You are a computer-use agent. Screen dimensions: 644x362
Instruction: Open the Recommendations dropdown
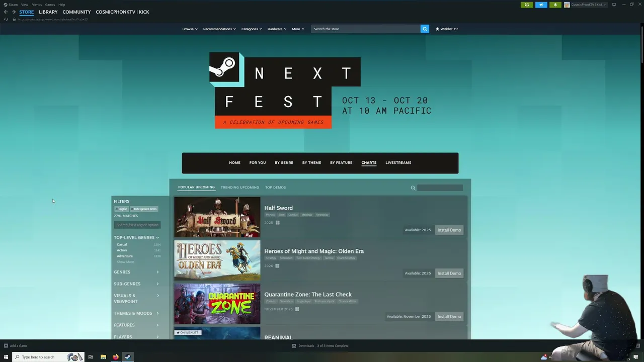tap(219, 29)
